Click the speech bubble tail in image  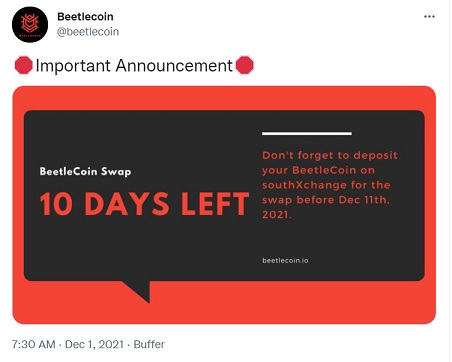[139, 291]
